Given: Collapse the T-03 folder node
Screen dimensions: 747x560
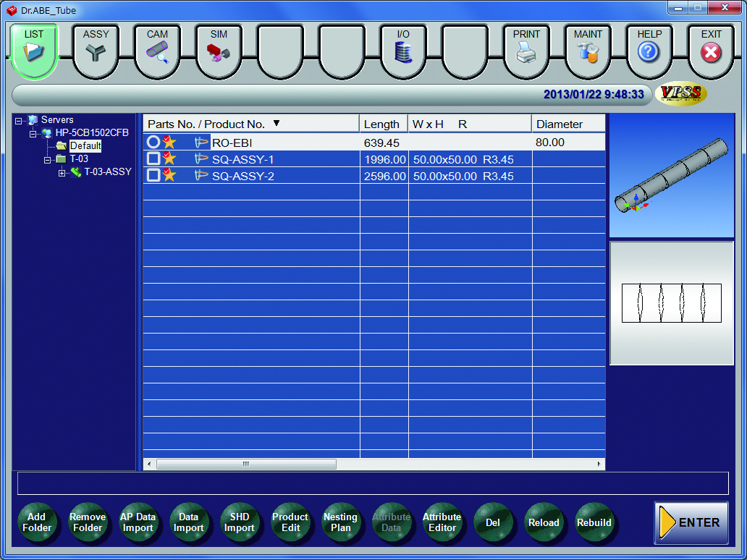Looking at the screenshot, I should pyautogui.click(x=48, y=159).
